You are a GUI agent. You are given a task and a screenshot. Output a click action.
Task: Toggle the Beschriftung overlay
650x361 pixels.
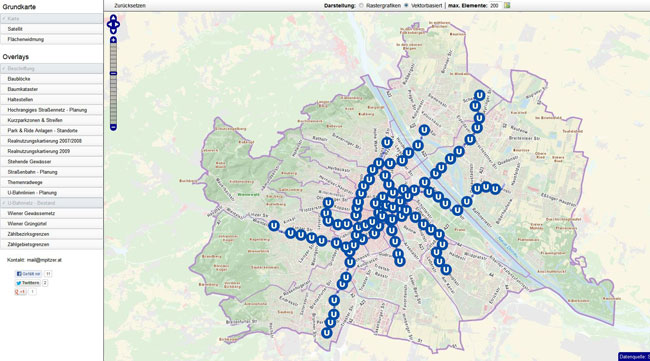coord(51,68)
